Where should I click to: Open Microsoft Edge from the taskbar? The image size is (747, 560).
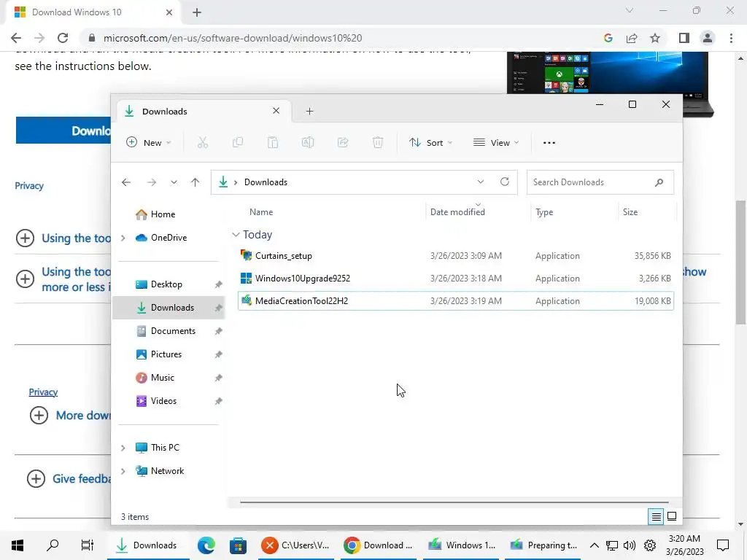(206, 545)
